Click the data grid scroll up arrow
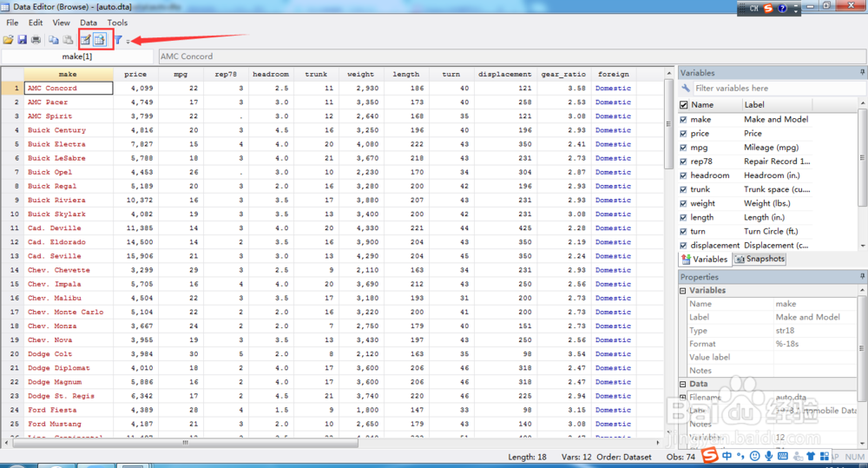868x468 pixels. point(668,74)
